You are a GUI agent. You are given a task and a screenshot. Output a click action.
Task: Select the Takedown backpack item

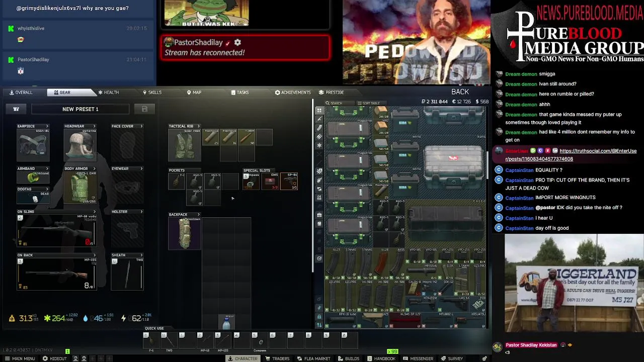pyautogui.click(x=185, y=234)
